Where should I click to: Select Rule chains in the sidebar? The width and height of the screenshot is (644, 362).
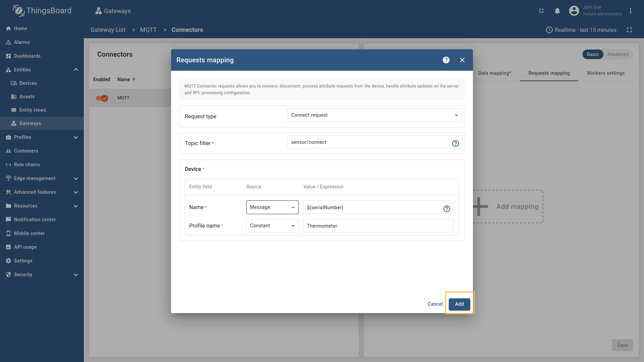26,165
